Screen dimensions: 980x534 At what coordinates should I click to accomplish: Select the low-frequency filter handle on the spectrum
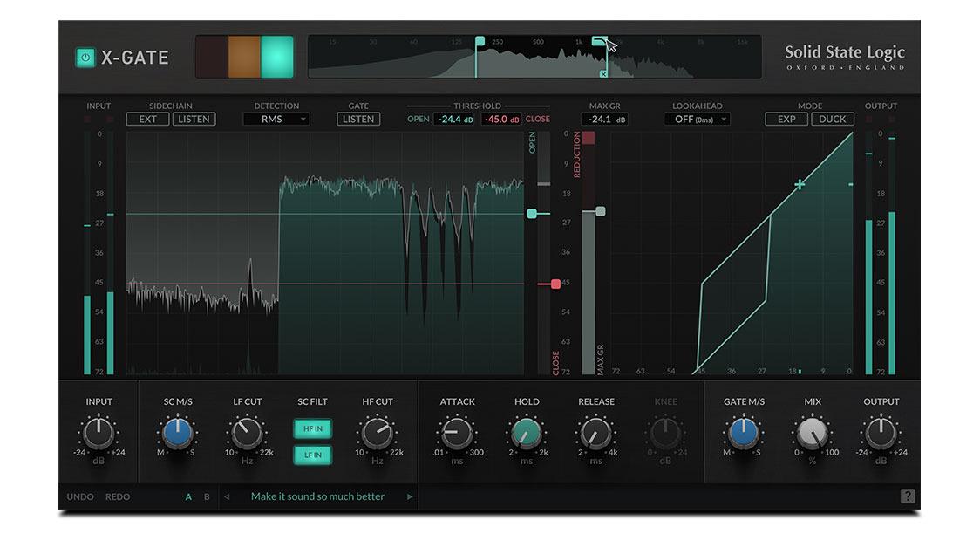click(x=480, y=41)
